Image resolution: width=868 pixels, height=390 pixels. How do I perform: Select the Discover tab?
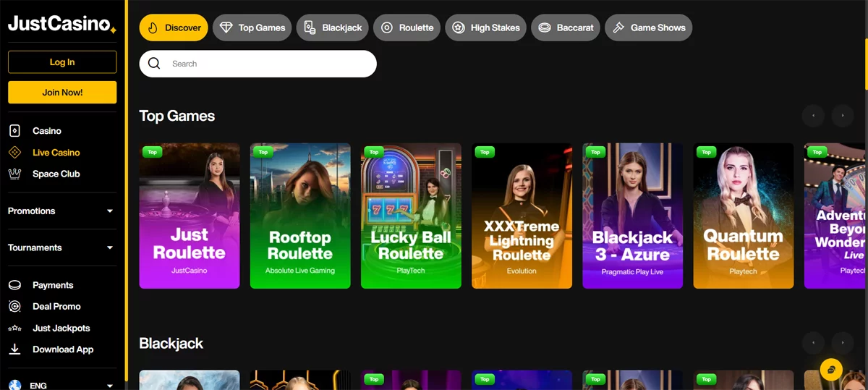click(x=174, y=27)
